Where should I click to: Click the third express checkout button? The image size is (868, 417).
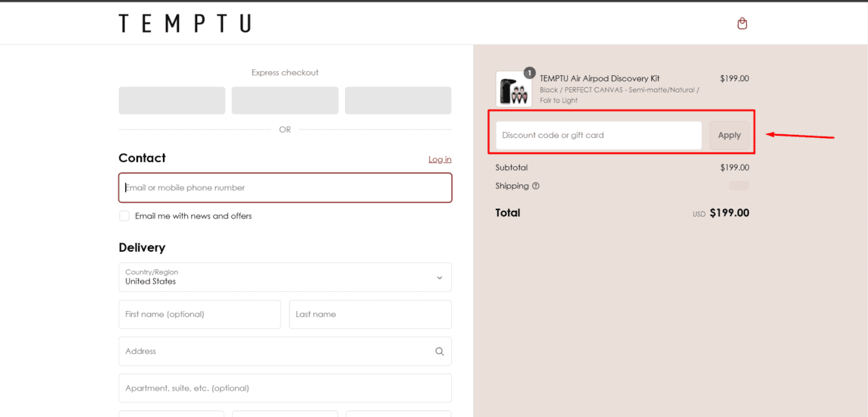(x=398, y=100)
